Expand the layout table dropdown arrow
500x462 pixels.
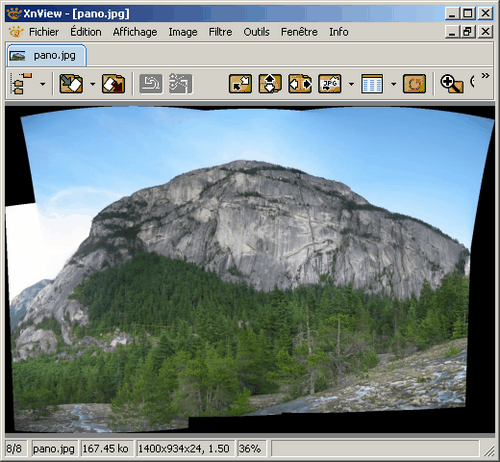(393, 84)
